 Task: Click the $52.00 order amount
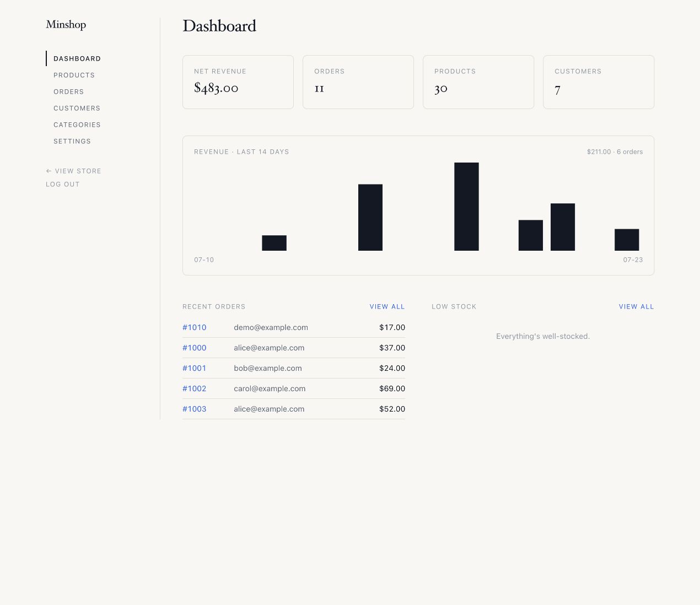(392, 409)
